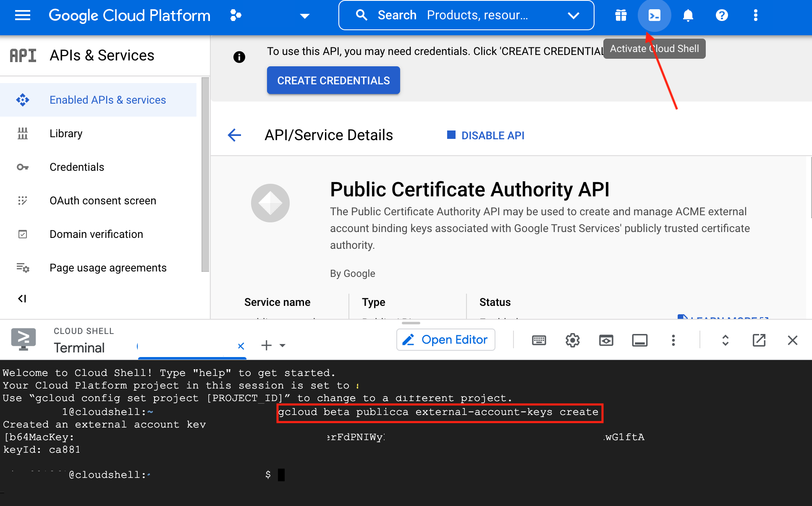Click the APIs & Services header
This screenshot has width=812, height=506.
[x=102, y=55]
